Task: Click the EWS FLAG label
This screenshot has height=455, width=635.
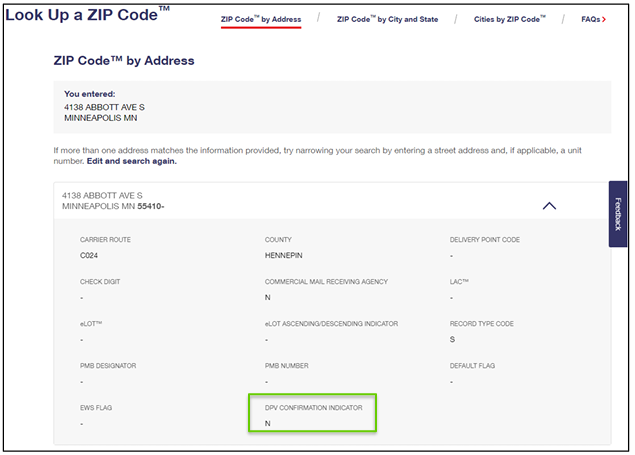Action: [x=96, y=408]
